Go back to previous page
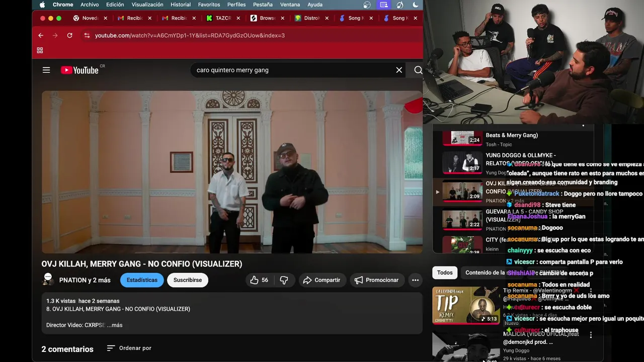 (x=41, y=35)
